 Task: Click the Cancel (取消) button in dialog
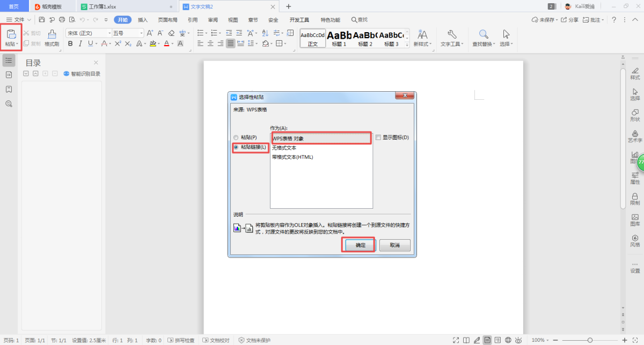point(394,245)
